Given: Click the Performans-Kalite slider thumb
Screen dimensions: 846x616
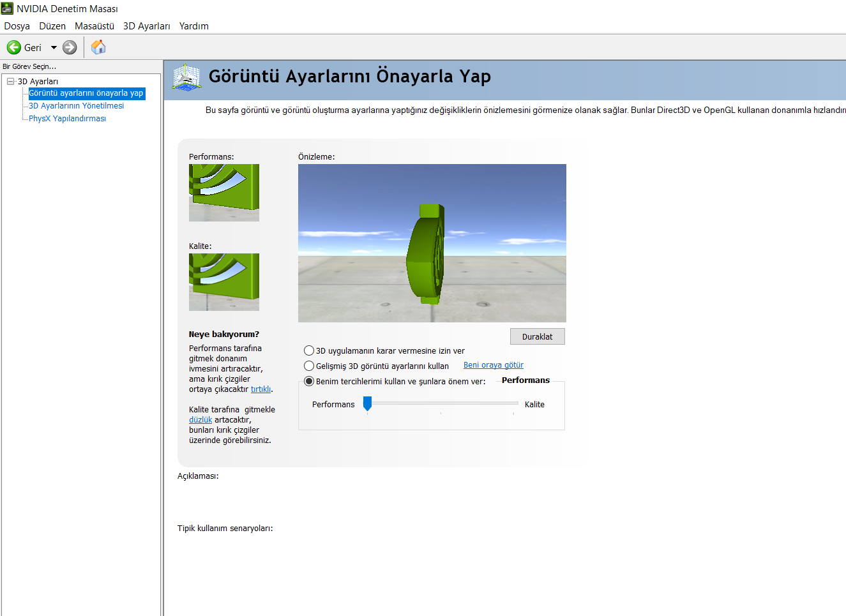Looking at the screenshot, I should point(367,403).
